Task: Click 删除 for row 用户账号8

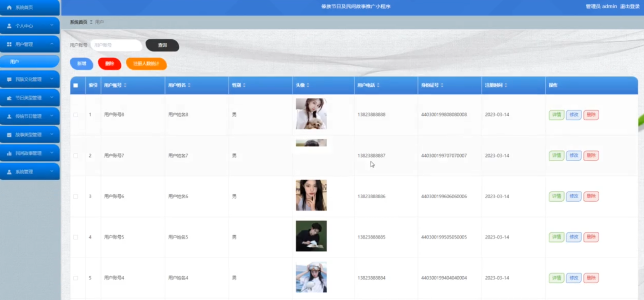Action: [x=591, y=115]
